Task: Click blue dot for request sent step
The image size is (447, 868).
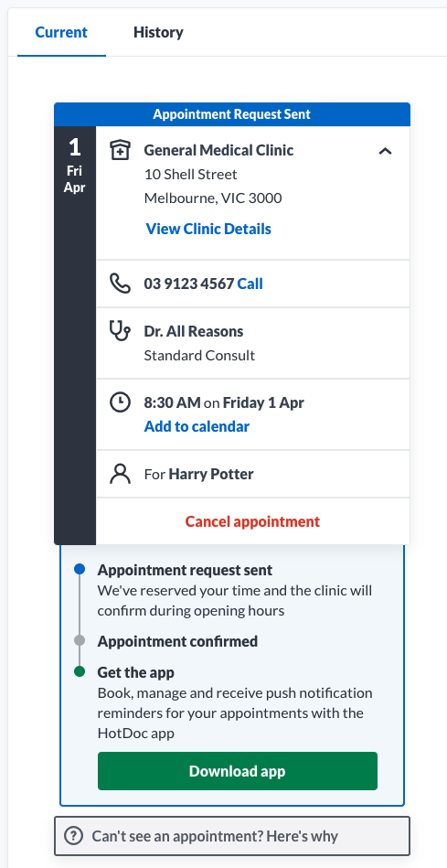Action: [x=80, y=569]
